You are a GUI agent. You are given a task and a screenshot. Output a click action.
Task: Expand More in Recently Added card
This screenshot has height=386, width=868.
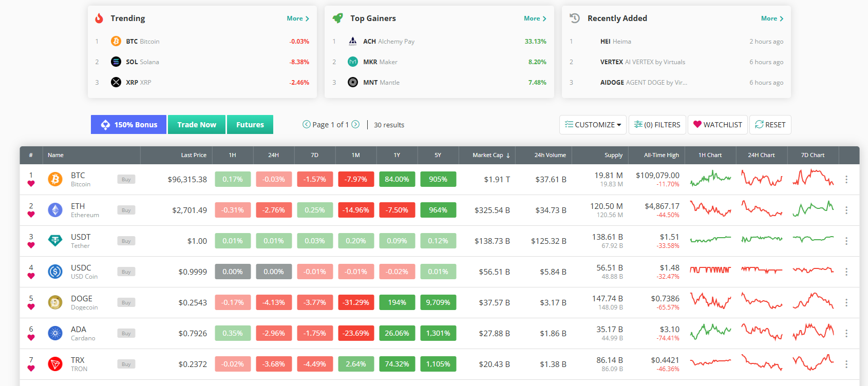click(x=772, y=18)
